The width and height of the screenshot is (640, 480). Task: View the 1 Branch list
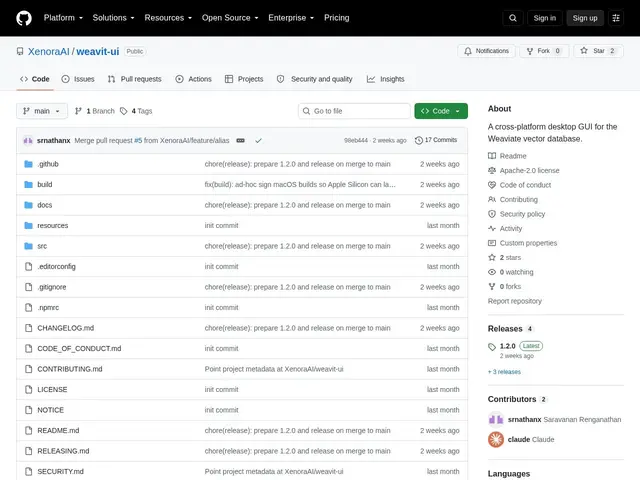coord(95,111)
